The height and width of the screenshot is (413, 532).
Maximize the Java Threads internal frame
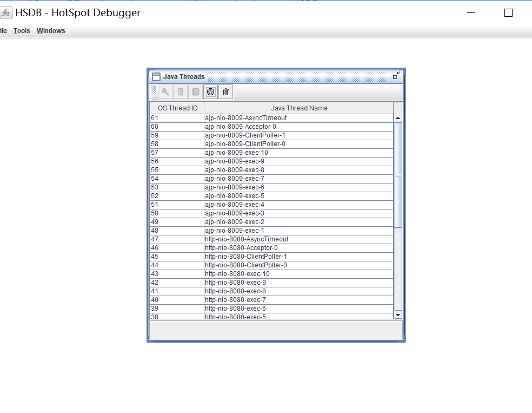coord(396,76)
